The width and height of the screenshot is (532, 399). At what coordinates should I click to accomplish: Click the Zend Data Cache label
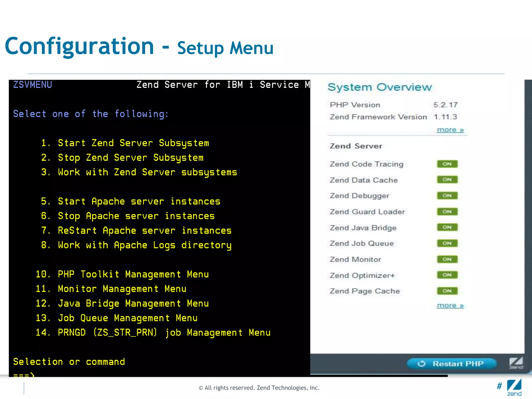coord(364,180)
